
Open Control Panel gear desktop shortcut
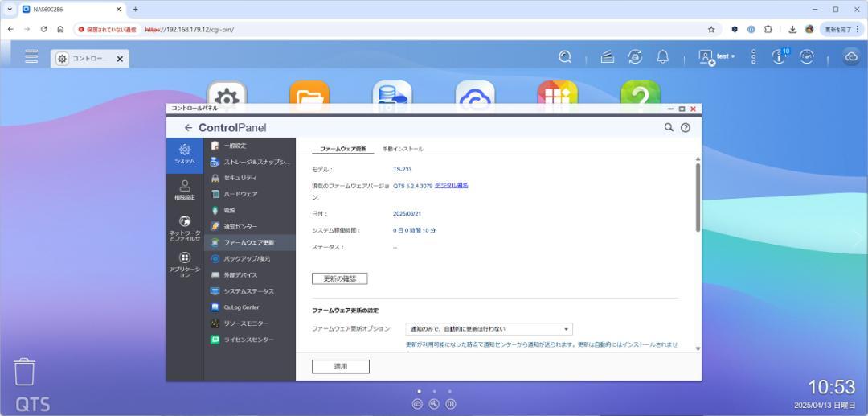click(x=227, y=92)
